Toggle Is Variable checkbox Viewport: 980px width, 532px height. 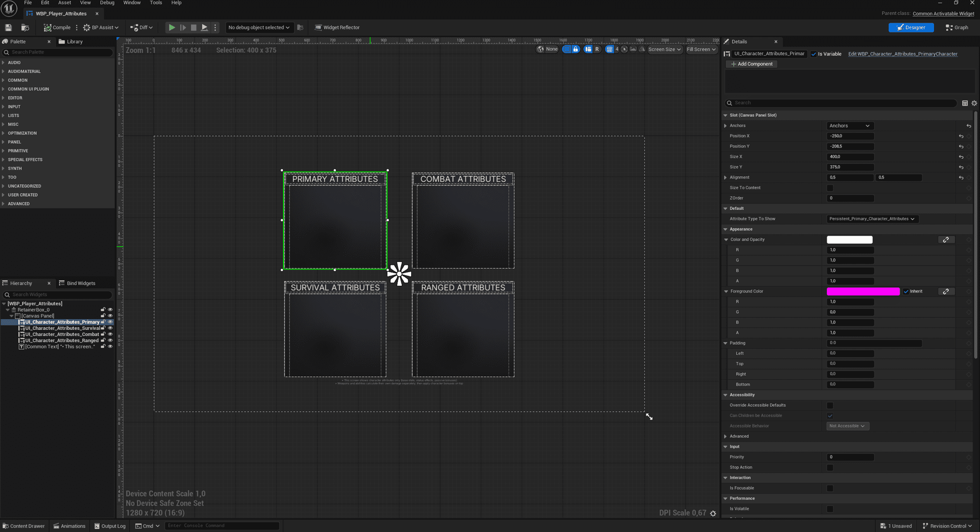click(813, 54)
